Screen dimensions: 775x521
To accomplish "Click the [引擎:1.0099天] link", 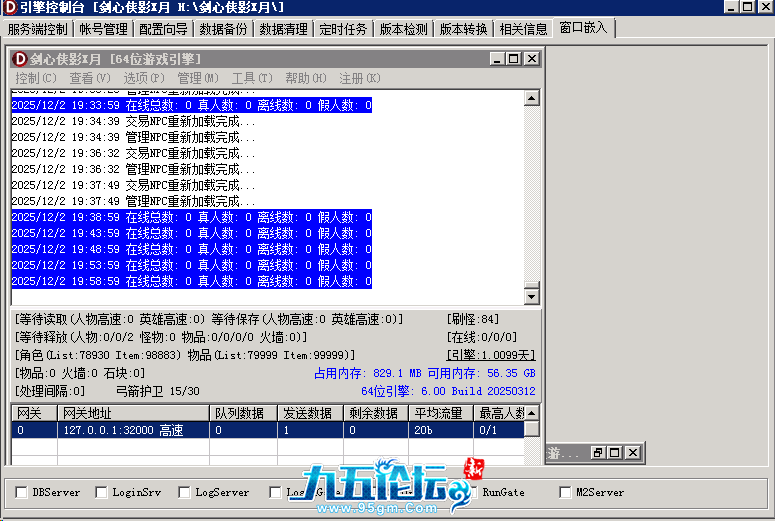I will [491, 355].
